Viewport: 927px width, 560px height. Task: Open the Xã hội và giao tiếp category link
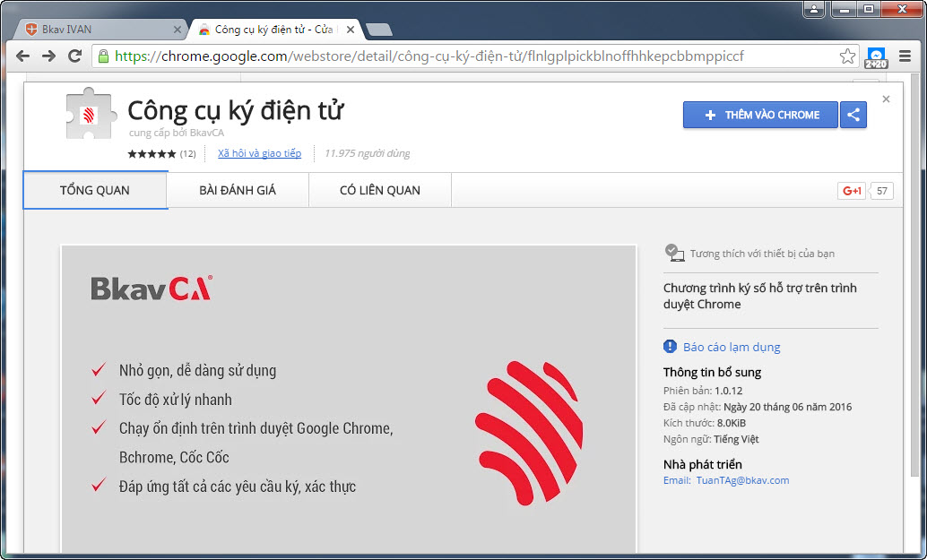259,153
